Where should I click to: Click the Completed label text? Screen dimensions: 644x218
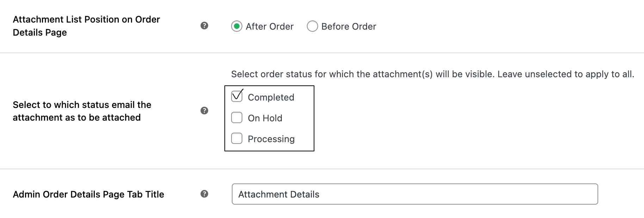tap(271, 97)
